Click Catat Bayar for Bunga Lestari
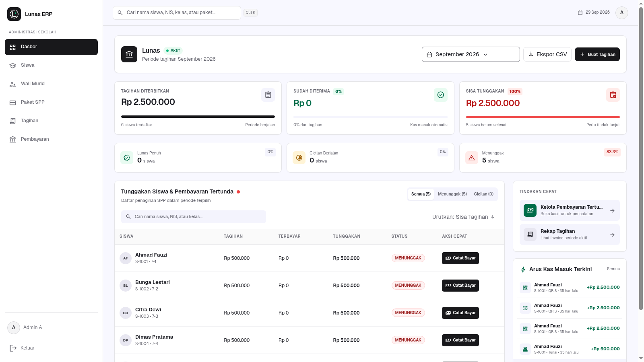This screenshot has height=362, width=644. coord(460,286)
